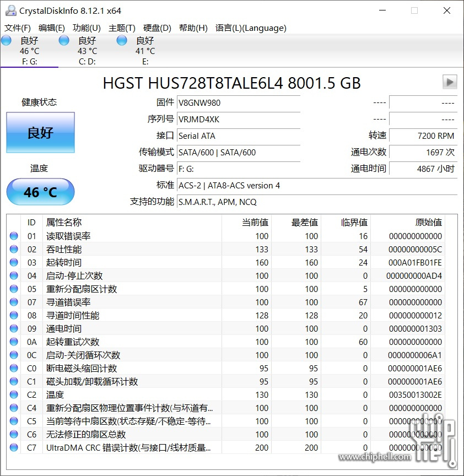
Task: Click status icon of row C0 断电磁头缩回计数
Action: point(14,368)
